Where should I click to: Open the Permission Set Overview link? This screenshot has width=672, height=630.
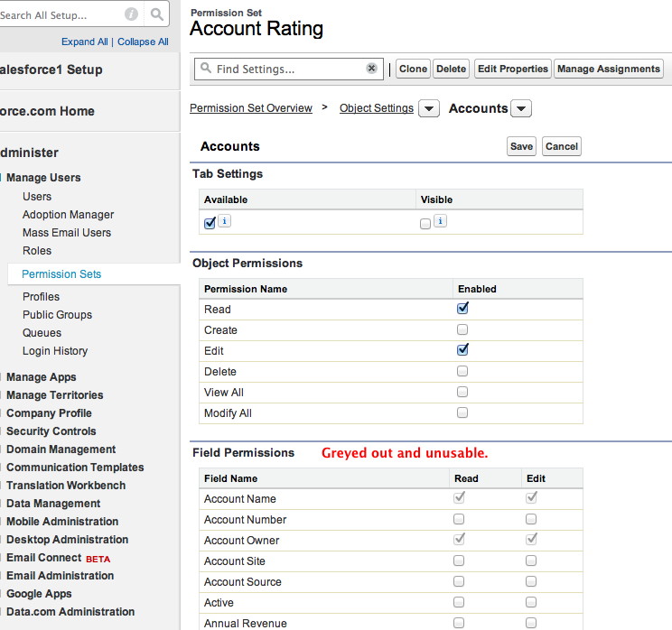[251, 108]
